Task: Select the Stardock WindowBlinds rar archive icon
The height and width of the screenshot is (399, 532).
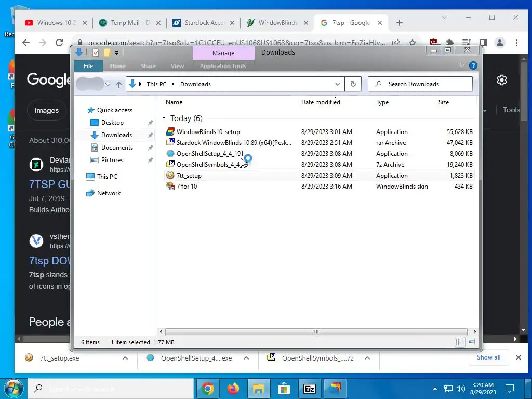Action: [x=170, y=142]
